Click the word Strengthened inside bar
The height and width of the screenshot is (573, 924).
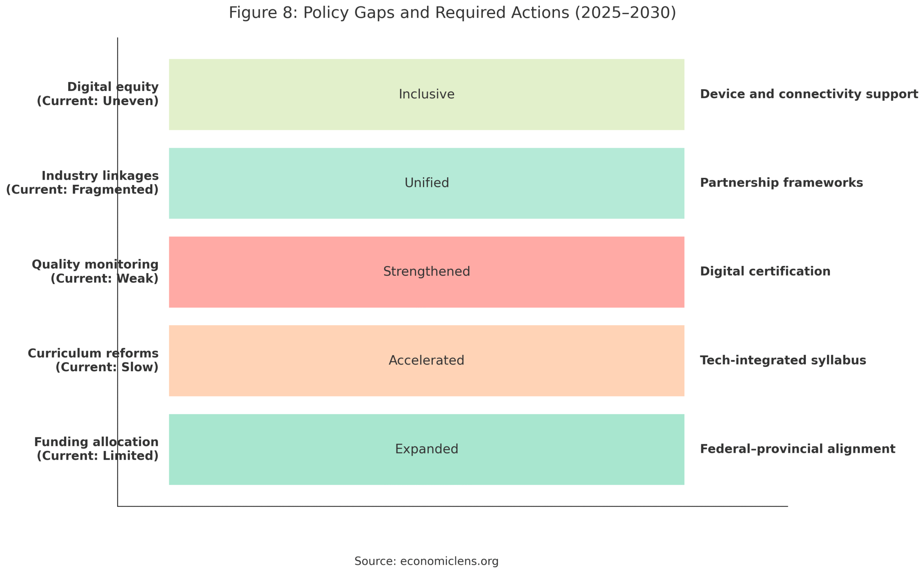426,271
